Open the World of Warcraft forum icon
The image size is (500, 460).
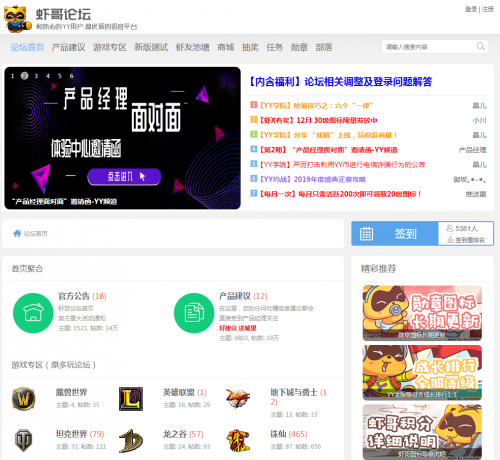23,399
